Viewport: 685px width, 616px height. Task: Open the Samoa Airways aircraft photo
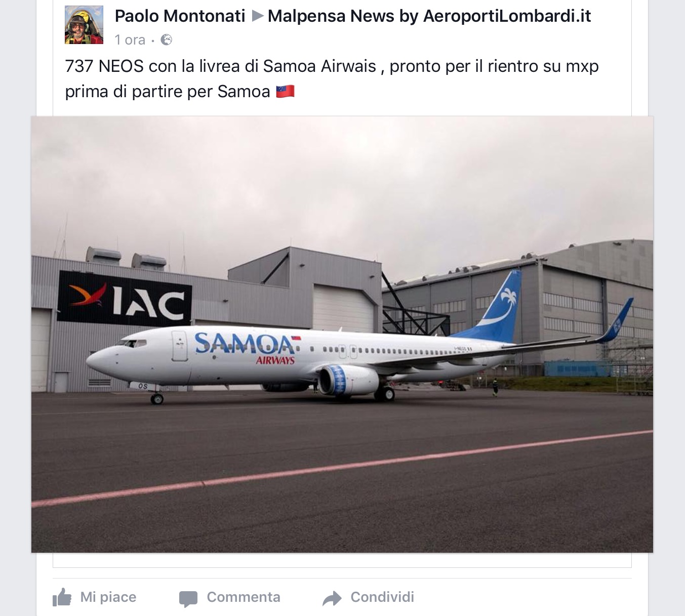tap(342, 334)
